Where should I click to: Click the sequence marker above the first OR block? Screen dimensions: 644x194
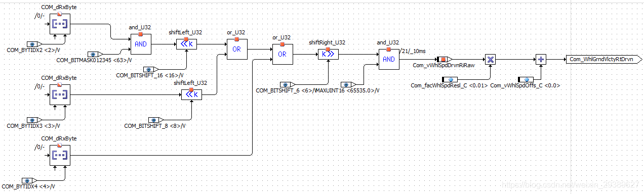point(236,39)
